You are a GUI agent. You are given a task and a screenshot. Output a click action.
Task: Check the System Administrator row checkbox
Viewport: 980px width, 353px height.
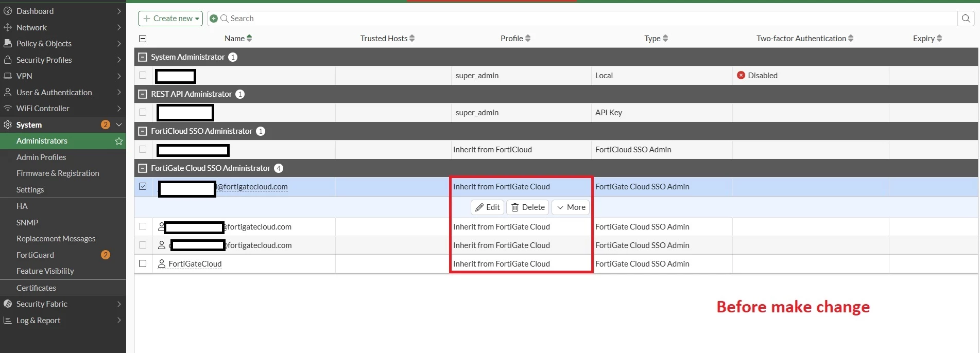coord(143,75)
